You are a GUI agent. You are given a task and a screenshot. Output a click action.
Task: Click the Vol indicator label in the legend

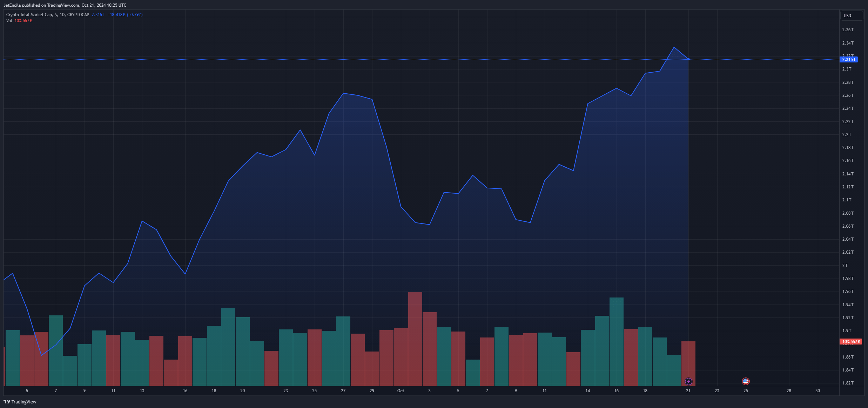pos(9,21)
